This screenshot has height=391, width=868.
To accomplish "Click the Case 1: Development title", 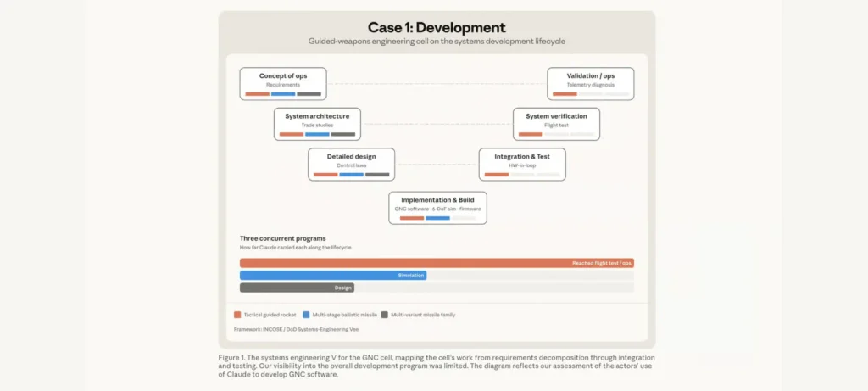I will (x=437, y=28).
